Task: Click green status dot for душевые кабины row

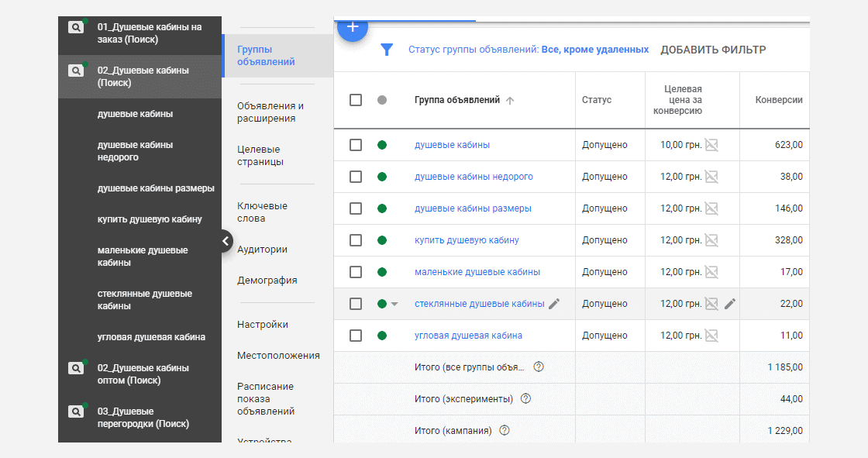Action: click(382, 145)
